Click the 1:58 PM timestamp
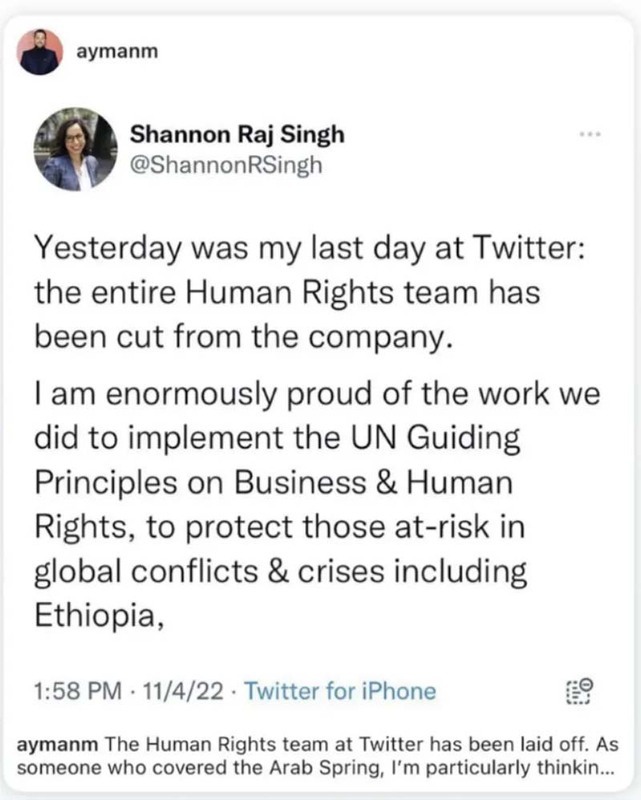641x800 pixels. click(x=68, y=691)
